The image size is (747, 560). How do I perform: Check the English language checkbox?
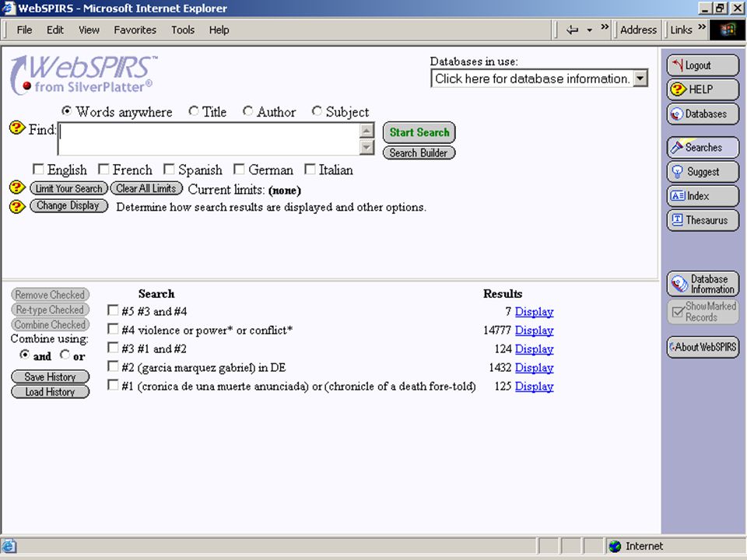pos(38,169)
